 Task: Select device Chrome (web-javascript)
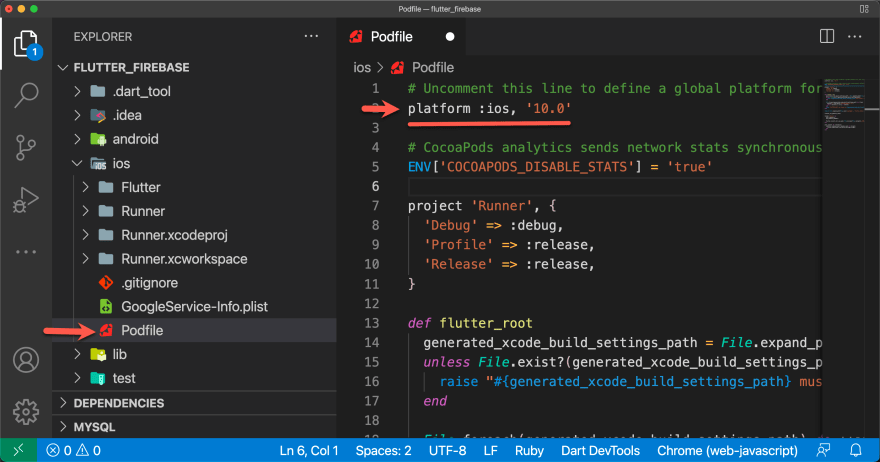pos(727,450)
